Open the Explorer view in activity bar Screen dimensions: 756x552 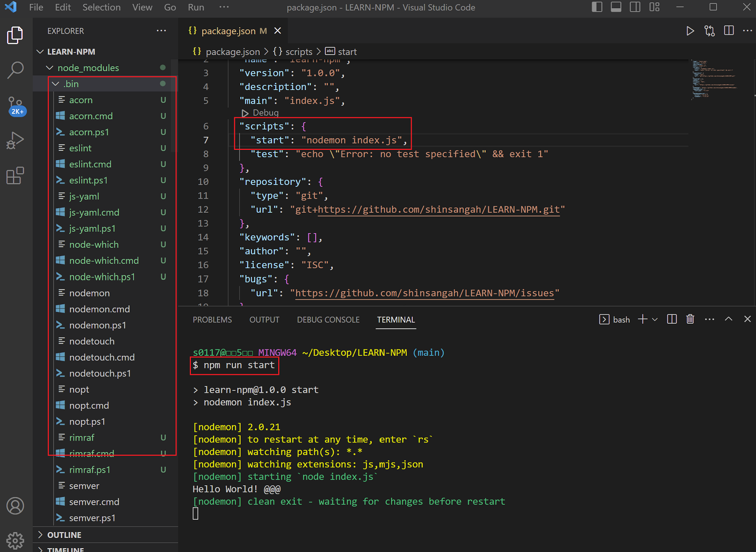click(x=15, y=35)
